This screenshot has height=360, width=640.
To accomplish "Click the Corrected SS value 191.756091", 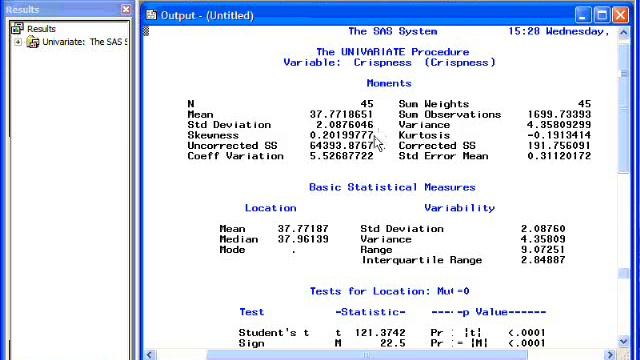I will coord(559,146).
